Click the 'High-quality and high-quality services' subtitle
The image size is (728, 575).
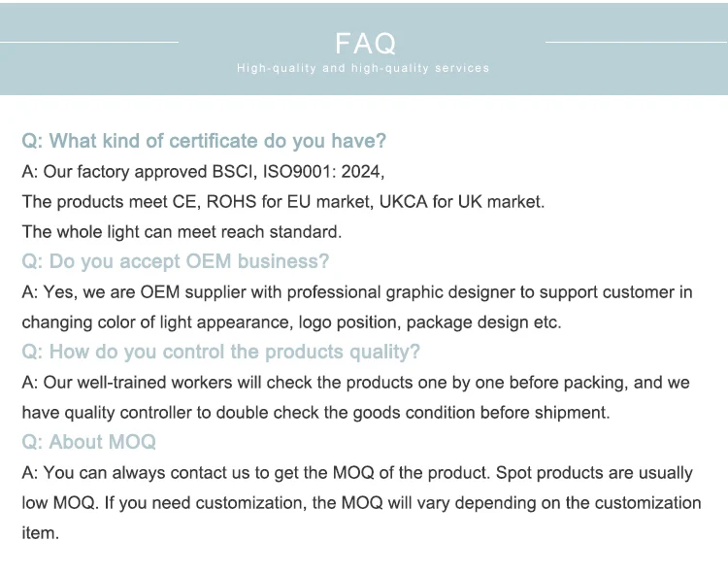pos(363,68)
